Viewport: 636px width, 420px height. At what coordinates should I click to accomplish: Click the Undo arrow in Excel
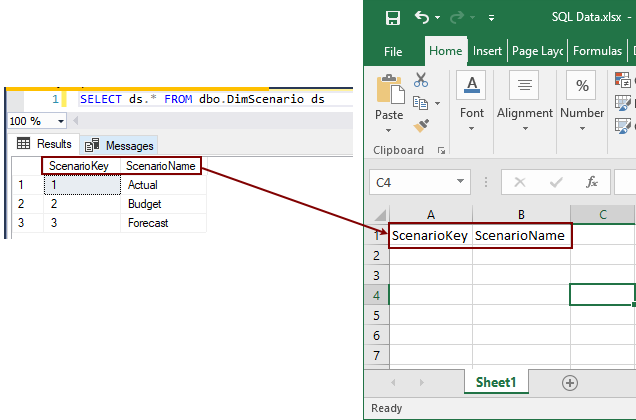pos(422,17)
